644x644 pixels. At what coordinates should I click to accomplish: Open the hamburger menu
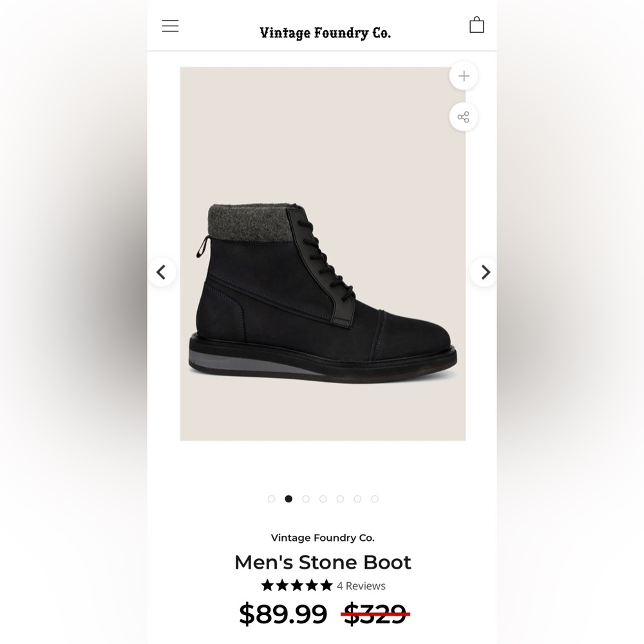(170, 26)
